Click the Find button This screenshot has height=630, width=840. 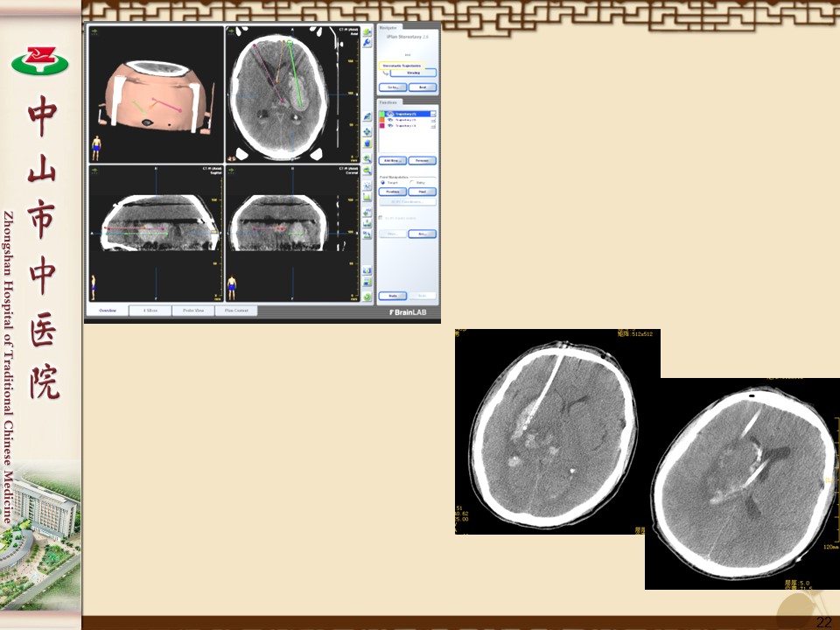[x=422, y=192]
